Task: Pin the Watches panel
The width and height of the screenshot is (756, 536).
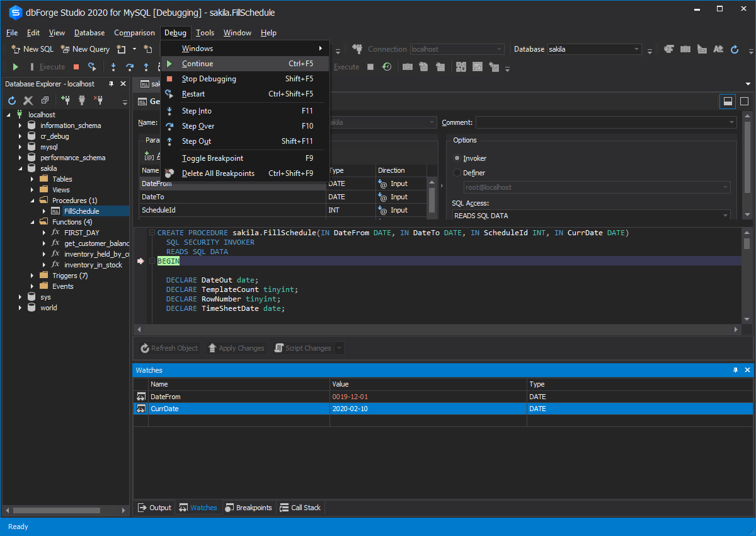Action: [x=735, y=370]
